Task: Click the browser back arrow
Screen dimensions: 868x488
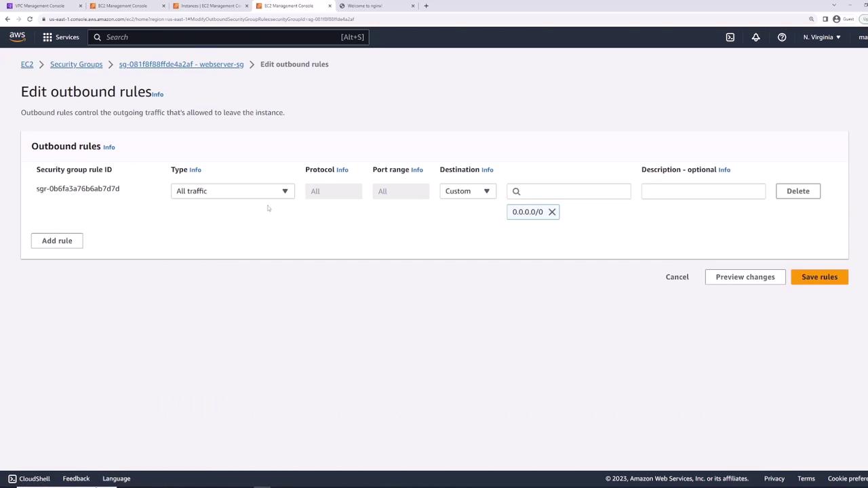Action: (x=7, y=19)
